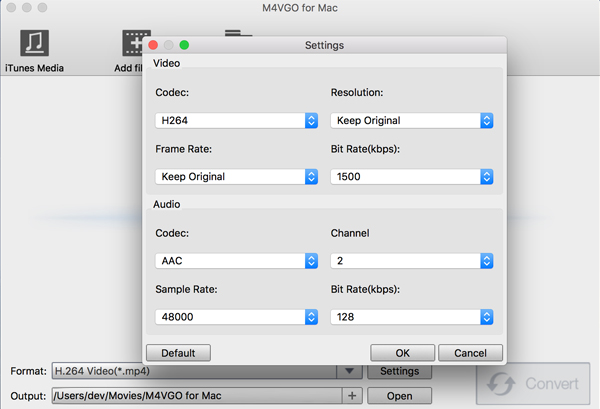Click the plus button beside Output path

tap(352, 396)
